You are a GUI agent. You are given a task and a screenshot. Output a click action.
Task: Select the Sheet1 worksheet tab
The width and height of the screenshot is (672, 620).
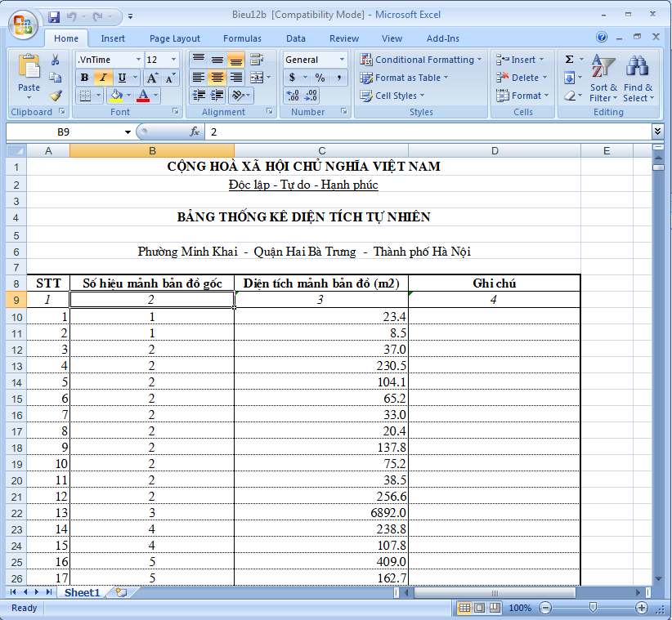82,592
